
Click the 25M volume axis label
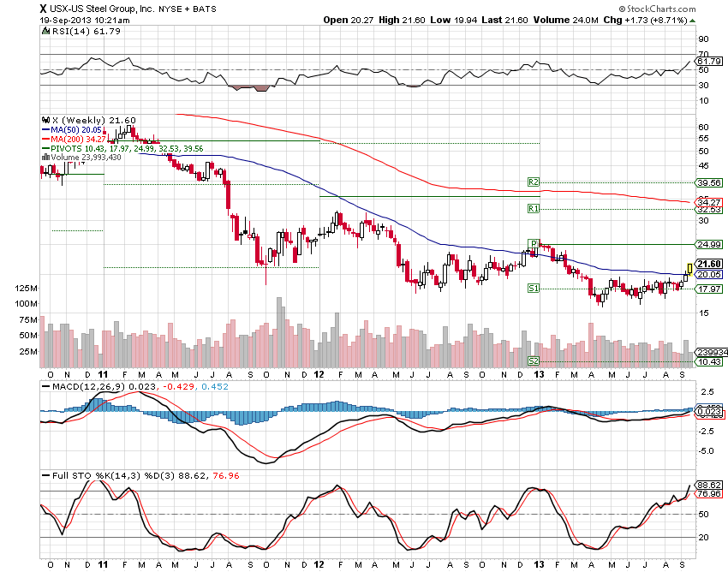[x=28, y=351]
